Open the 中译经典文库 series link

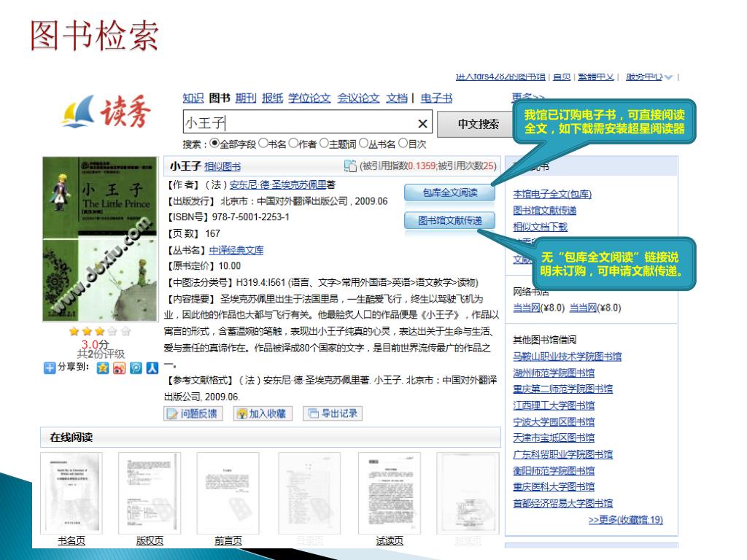[x=236, y=250]
